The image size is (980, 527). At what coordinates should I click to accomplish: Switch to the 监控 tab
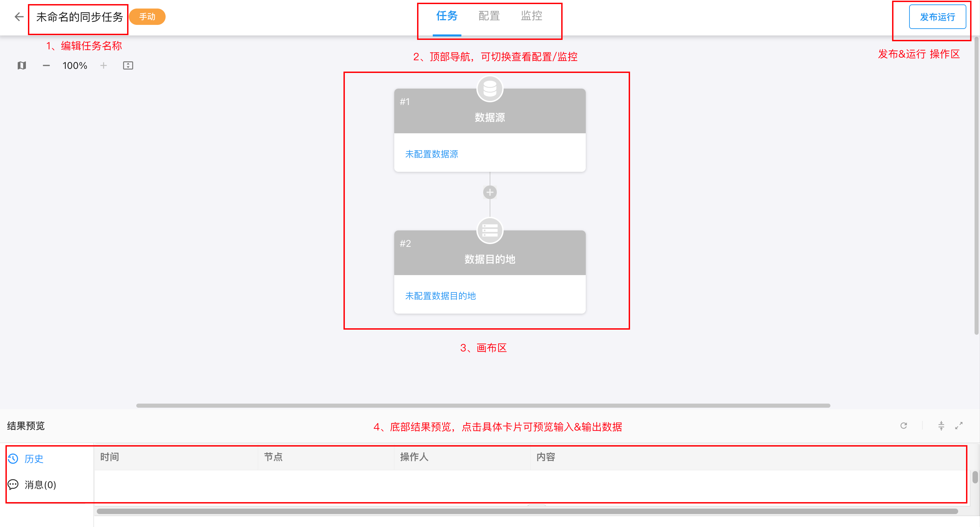coord(532,16)
